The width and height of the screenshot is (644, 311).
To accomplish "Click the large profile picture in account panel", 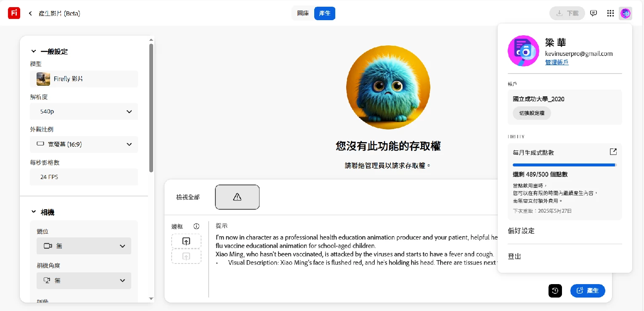I will pyautogui.click(x=523, y=51).
